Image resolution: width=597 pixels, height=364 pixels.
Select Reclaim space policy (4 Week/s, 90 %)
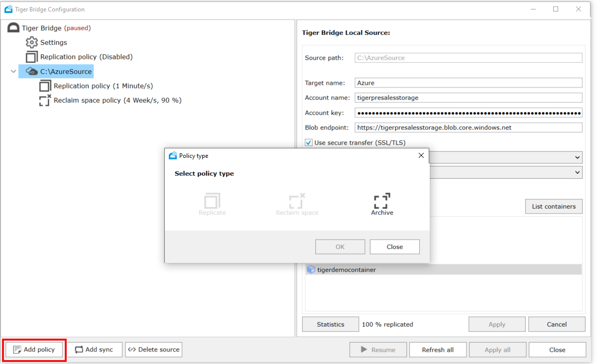118,100
